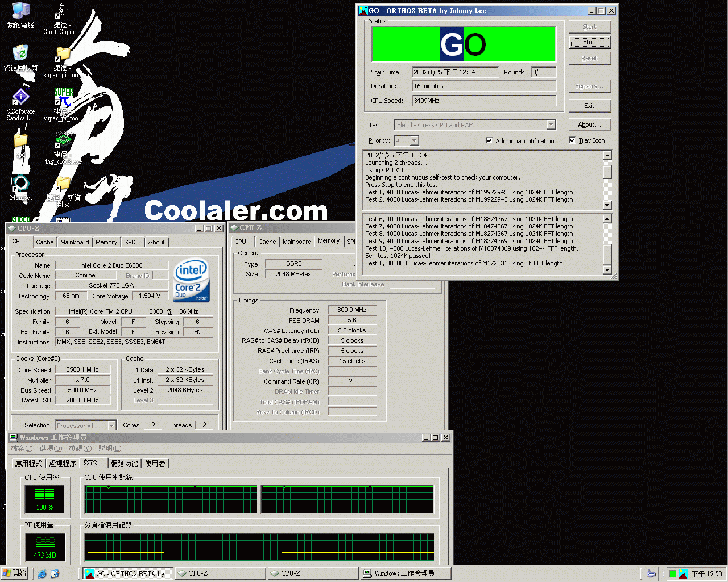
Task: Switch to Windows 工作管理員 taskbar button
Action: point(406,573)
